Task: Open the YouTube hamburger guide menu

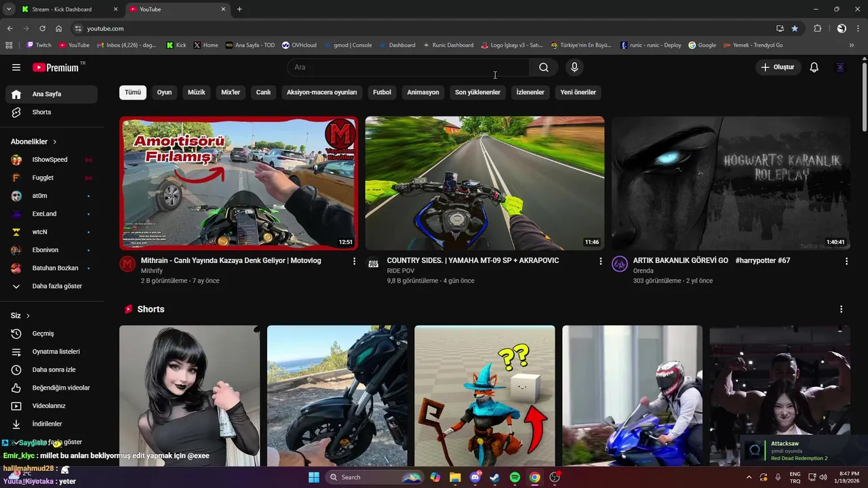Action: pyautogui.click(x=16, y=67)
